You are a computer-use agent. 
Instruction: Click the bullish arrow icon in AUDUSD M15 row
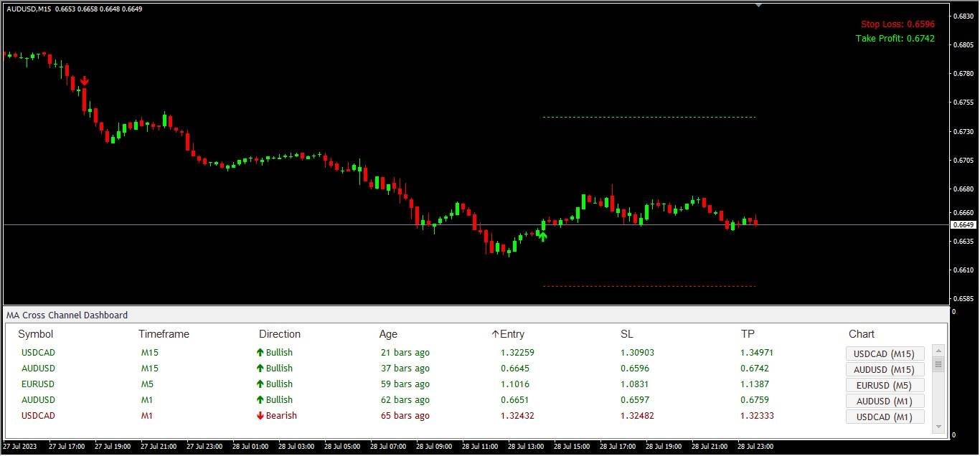[260, 368]
